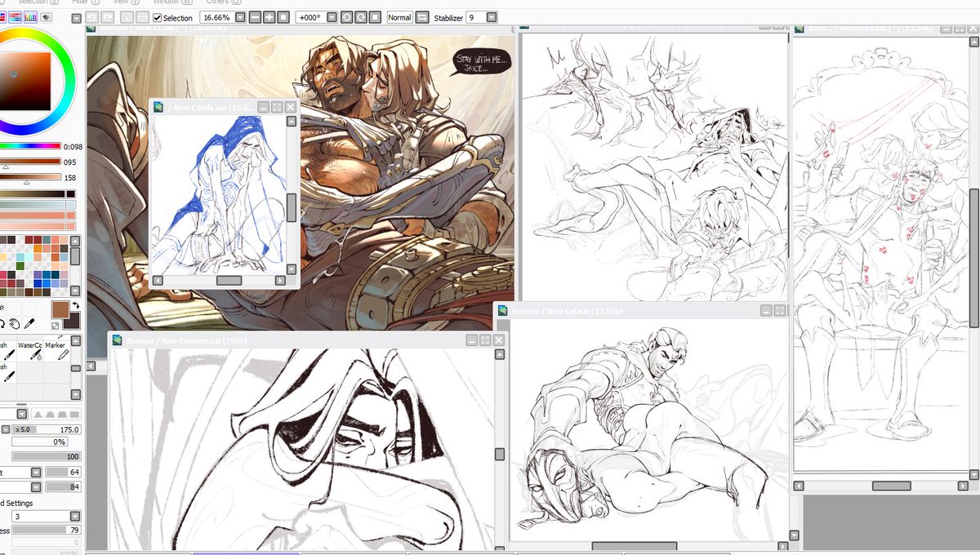This screenshot has height=555, width=980.
Task: Click the rotate canvas clockwise icon
Action: 360,17
